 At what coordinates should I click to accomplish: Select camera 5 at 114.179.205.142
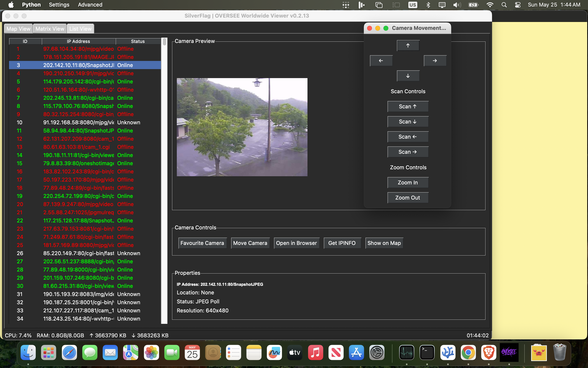tap(85, 82)
